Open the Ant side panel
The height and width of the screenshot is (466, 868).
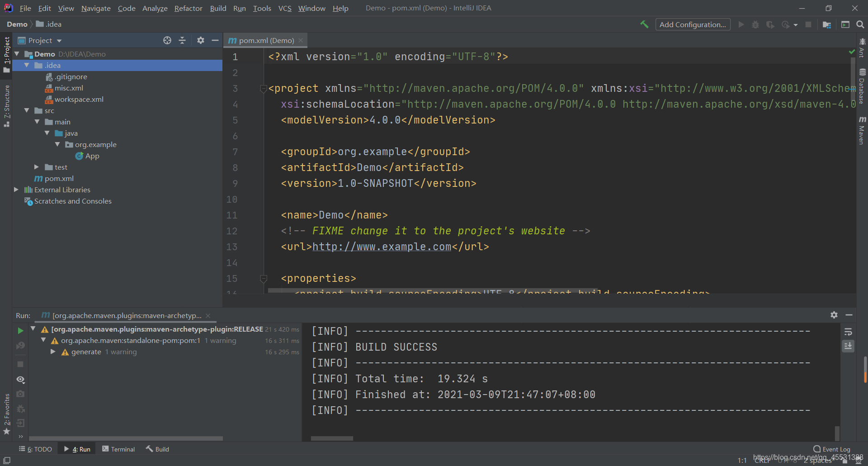click(x=862, y=48)
